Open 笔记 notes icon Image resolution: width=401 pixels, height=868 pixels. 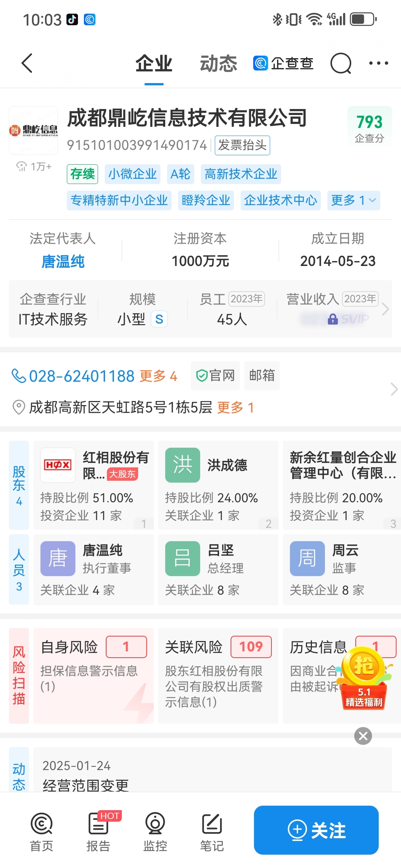pos(212,832)
